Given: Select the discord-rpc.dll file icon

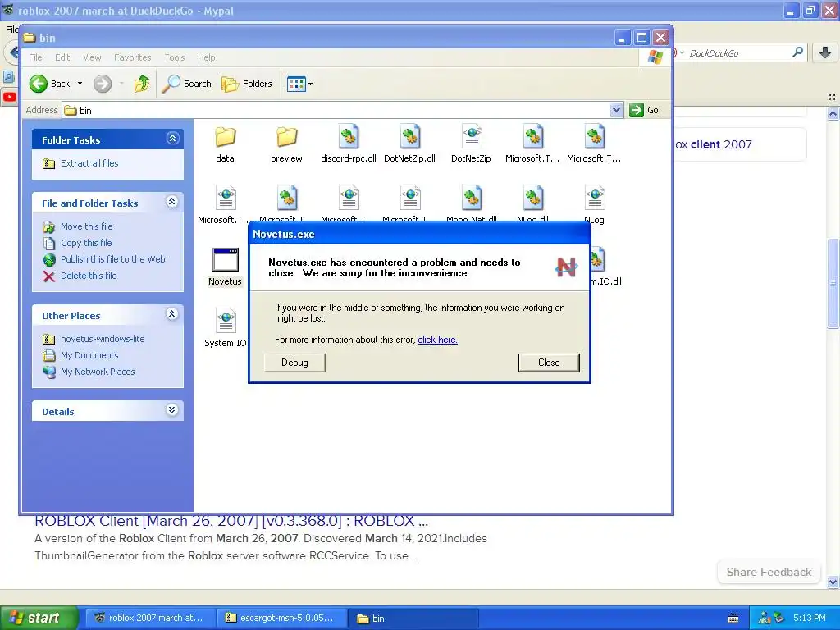Looking at the screenshot, I should 348,137.
